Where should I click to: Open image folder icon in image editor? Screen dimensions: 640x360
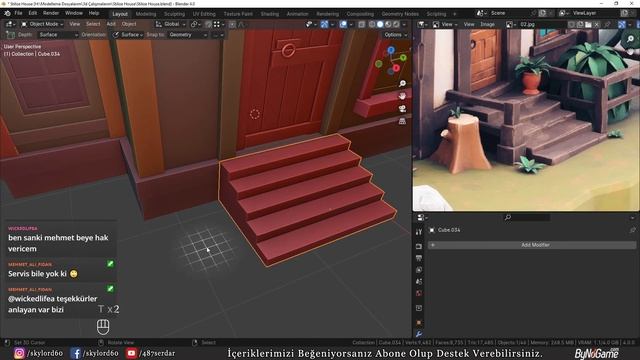pos(588,24)
